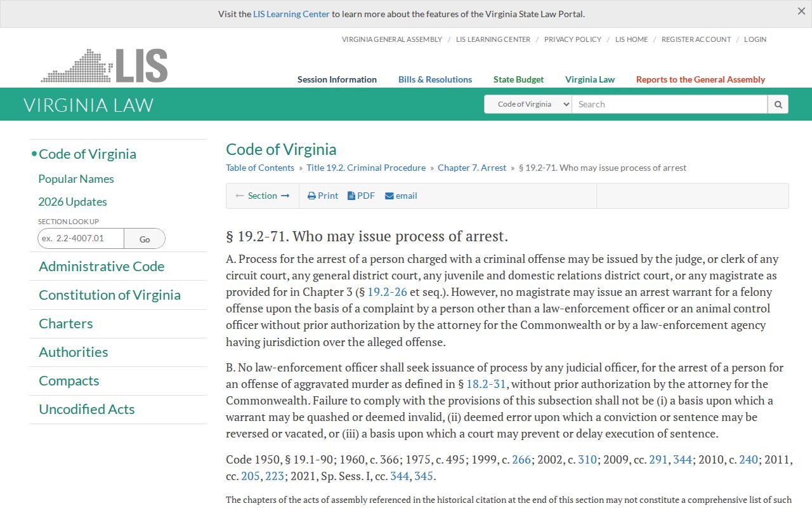The width and height of the screenshot is (812, 508).
Task: Open LIS Learning Center banner link
Action: coord(291,14)
